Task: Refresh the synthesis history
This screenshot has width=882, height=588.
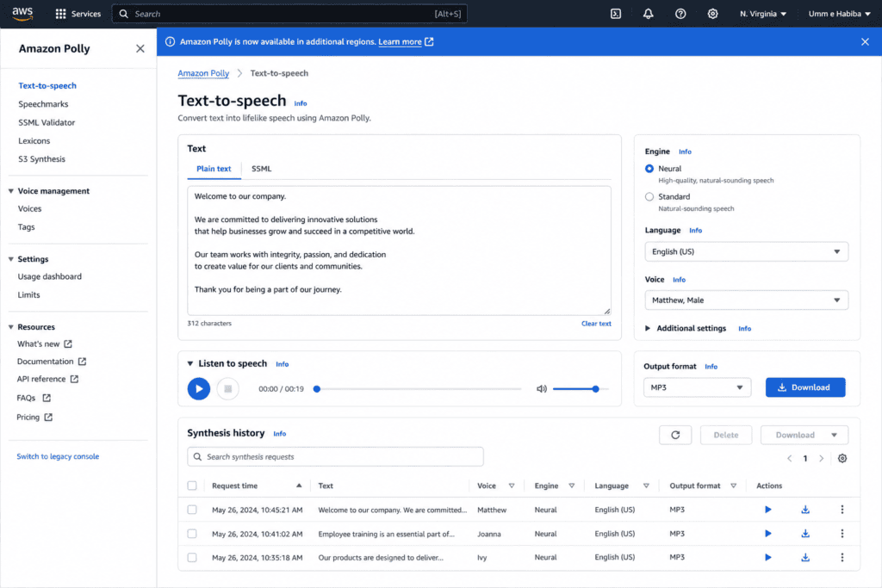Action: 675,435
